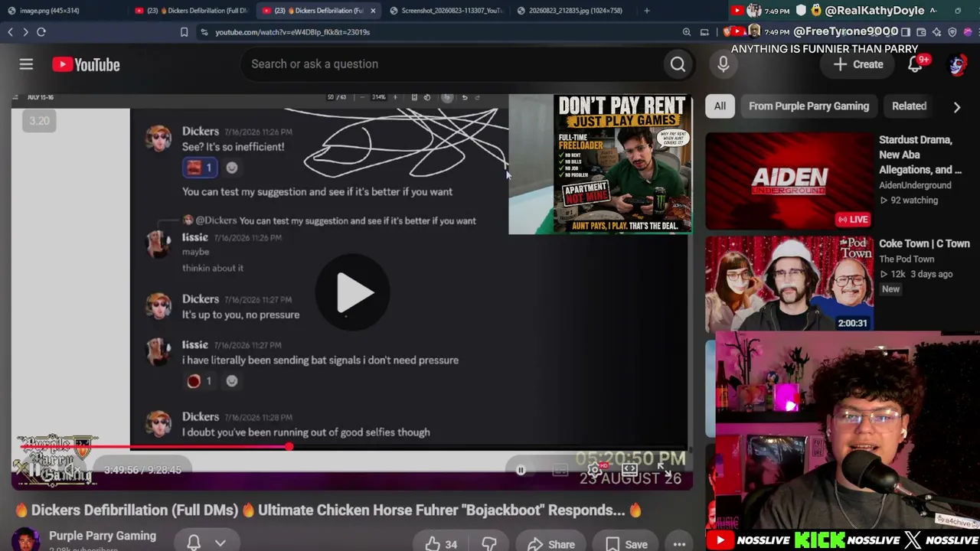Click the video title text beginning Dickers Defibrillation
The height and width of the screenshot is (551, 980).
328,510
